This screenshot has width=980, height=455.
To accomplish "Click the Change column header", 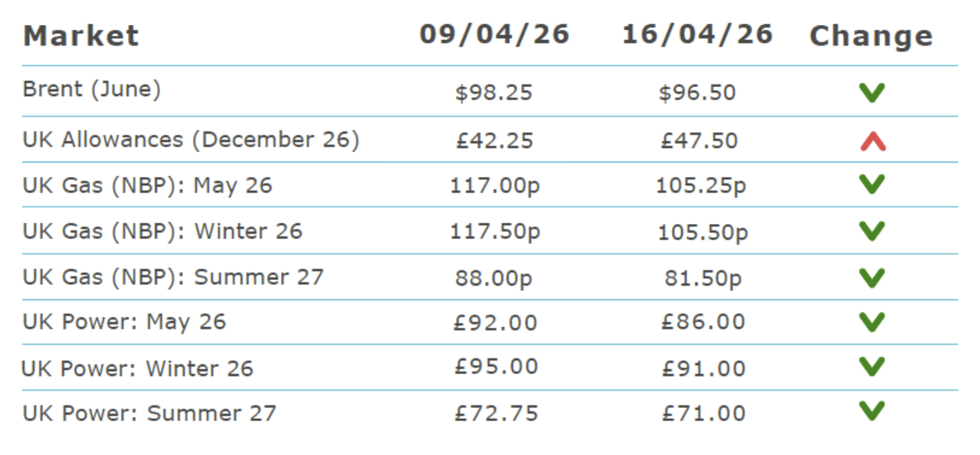I will pos(871,36).
